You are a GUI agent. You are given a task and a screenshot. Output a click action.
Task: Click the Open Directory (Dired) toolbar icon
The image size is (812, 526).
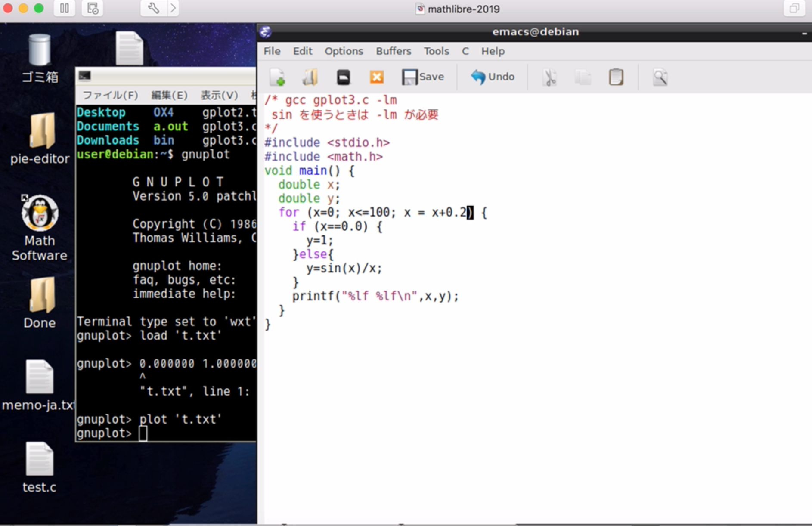tap(343, 77)
